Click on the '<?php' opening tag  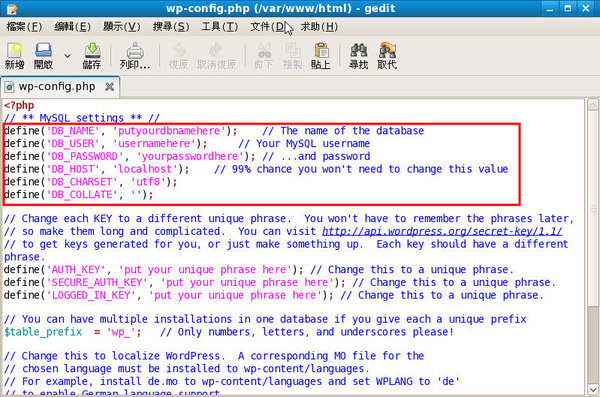19,105
